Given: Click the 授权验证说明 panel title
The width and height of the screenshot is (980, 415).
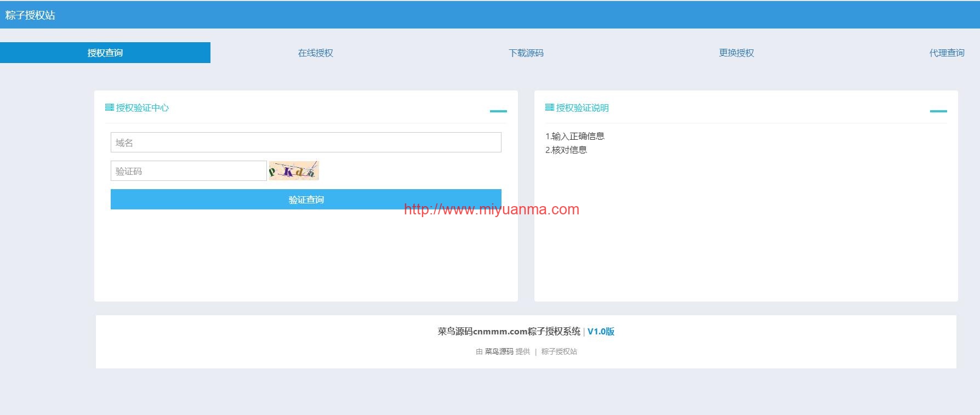Looking at the screenshot, I should (583, 107).
